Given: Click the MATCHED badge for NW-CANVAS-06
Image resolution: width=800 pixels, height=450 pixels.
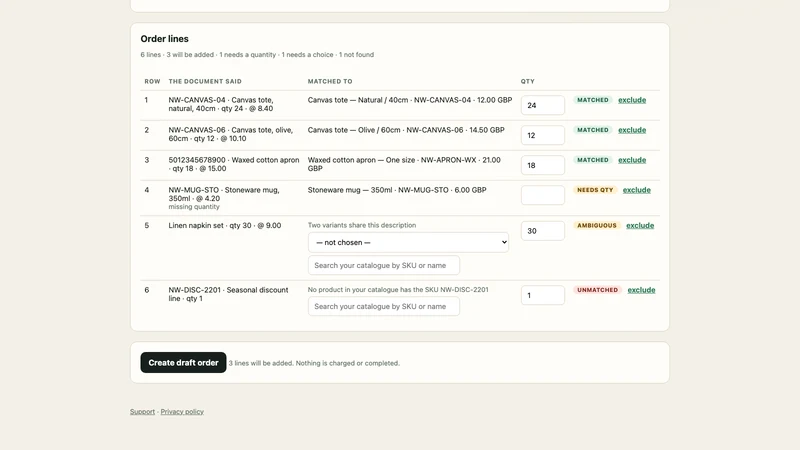Looking at the screenshot, I should point(592,130).
